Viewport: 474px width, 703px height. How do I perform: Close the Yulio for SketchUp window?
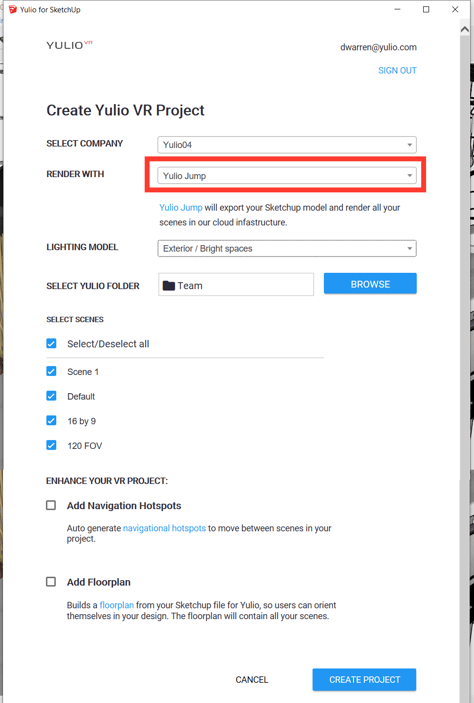[x=455, y=9]
